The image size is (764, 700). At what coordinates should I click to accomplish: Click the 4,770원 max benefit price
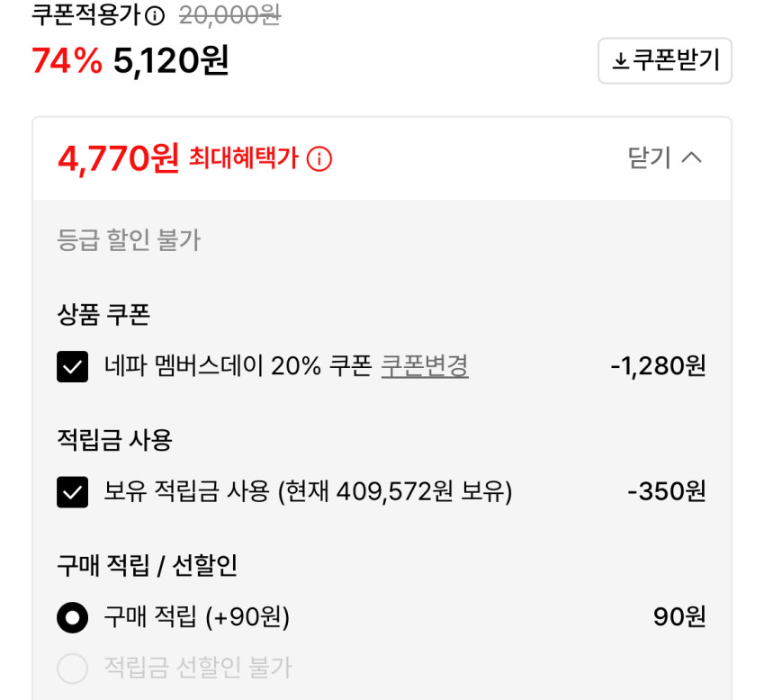click(118, 159)
